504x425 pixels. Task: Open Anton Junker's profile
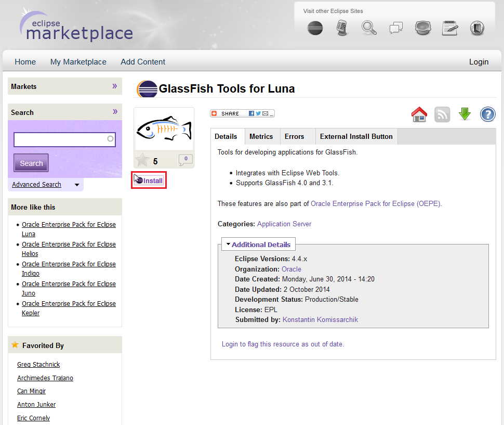36,404
